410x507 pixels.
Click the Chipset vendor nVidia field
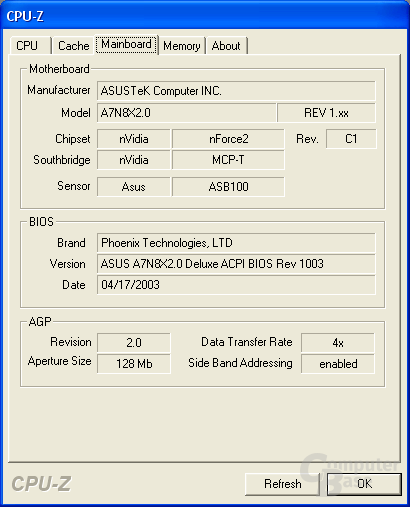click(x=134, y=139)
